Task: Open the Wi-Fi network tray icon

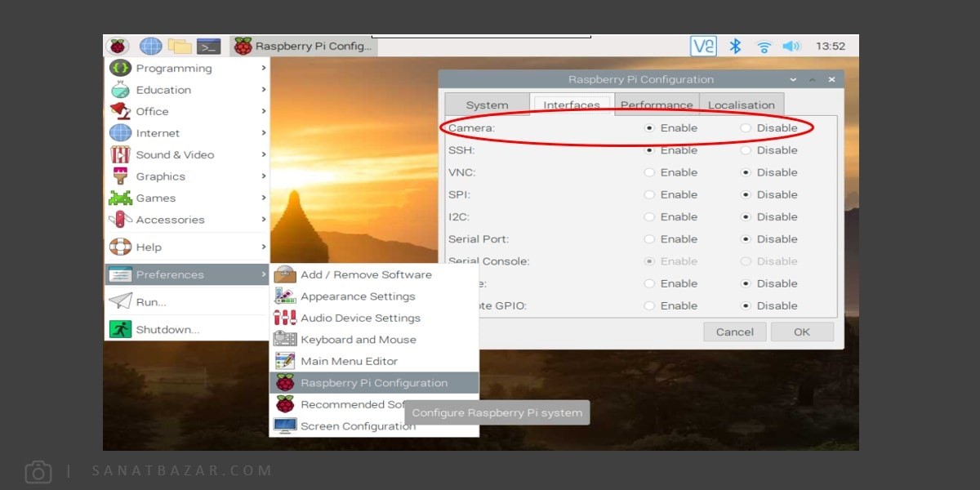Action: (x=764, y=47)
